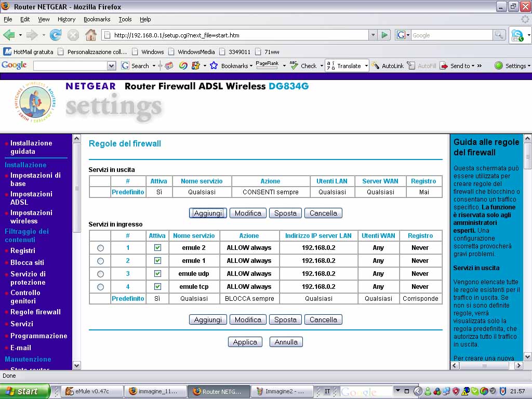This screenshot has width=532, height=399.
Task: Uncheck Attiva for the emule 2 rule
Action: point(157,248)
